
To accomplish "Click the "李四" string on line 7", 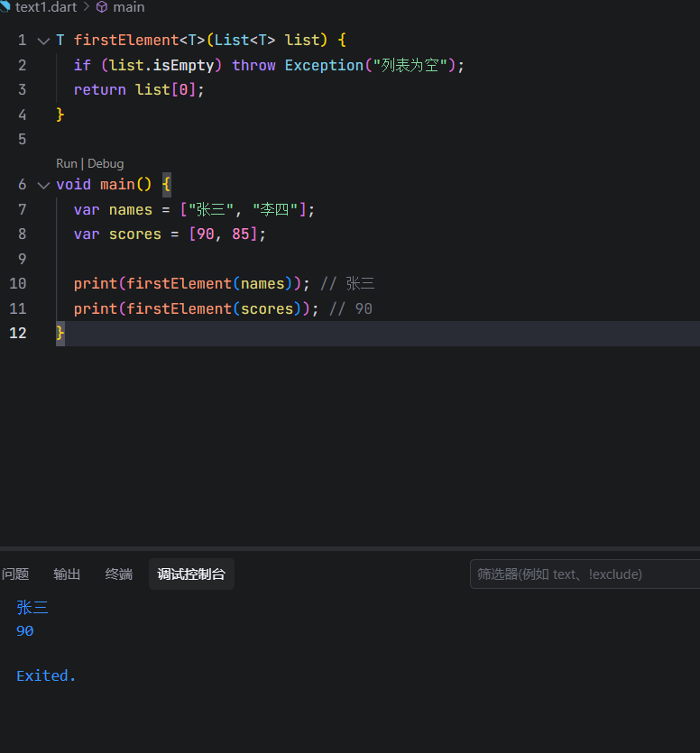I will click(275, 210).
